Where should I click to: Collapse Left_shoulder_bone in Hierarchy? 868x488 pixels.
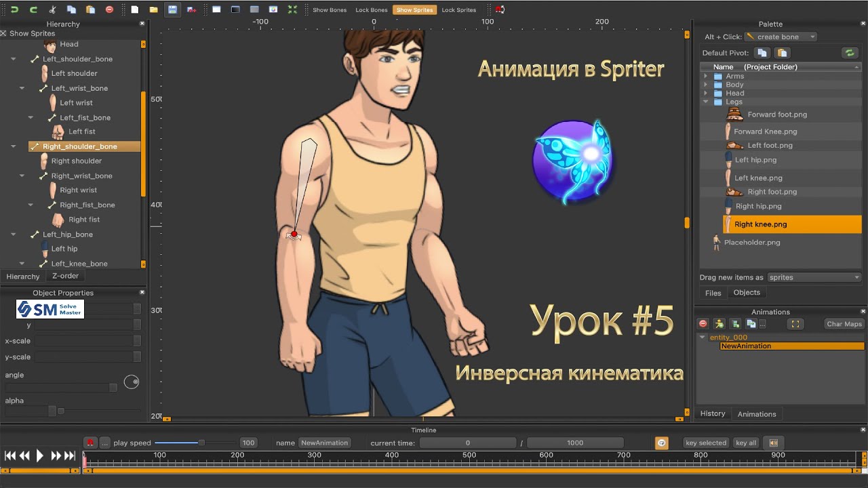[13, 59]
